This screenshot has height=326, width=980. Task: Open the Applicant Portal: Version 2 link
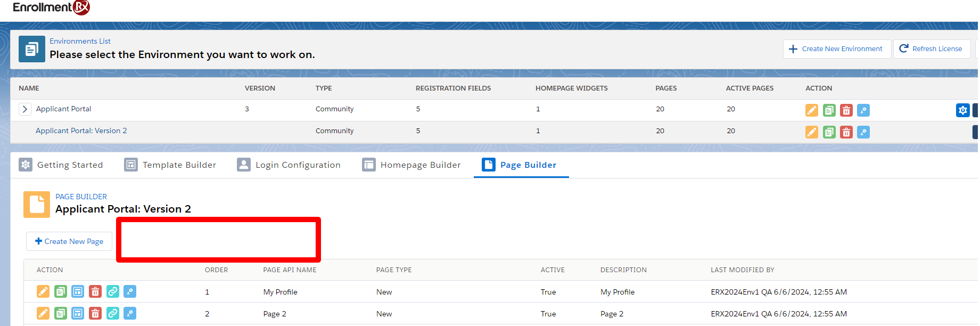tap(81, 131)
